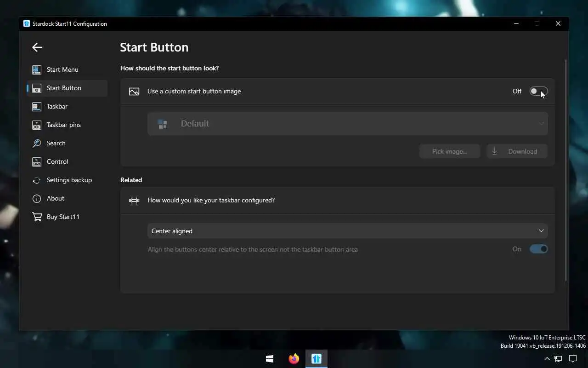The height and width of the screenshot is (368, 588).
Task: Click the Settings backup sync icon
Action: [x=37, y=180]
